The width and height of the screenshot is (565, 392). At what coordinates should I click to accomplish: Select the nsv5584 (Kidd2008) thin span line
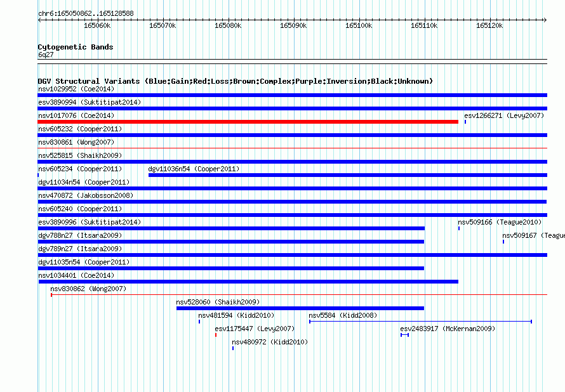[x=420, y=322]
